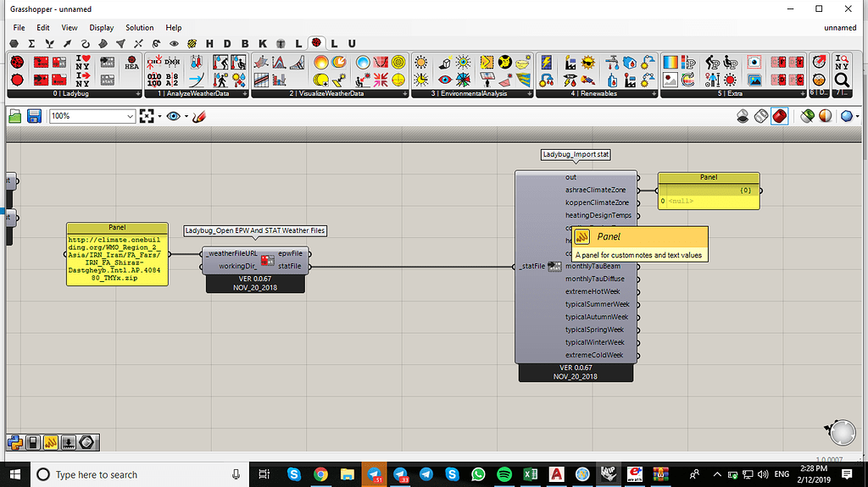Switch to the U component tab
Viewport: 868px width, 487px height.
(352, 44)
